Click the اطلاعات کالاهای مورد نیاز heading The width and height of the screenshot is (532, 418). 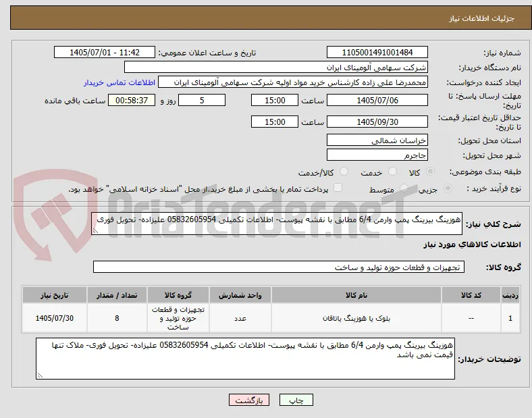click(x=472, y=244)
